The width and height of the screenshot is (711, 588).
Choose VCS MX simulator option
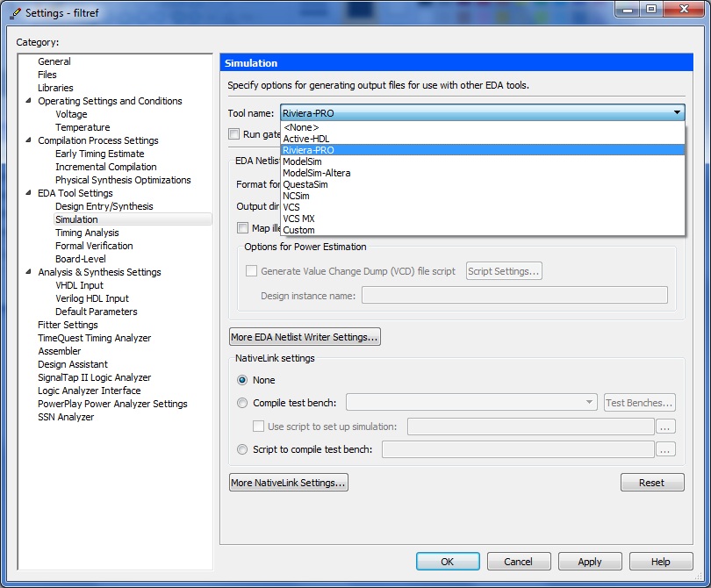coord(483,219)
